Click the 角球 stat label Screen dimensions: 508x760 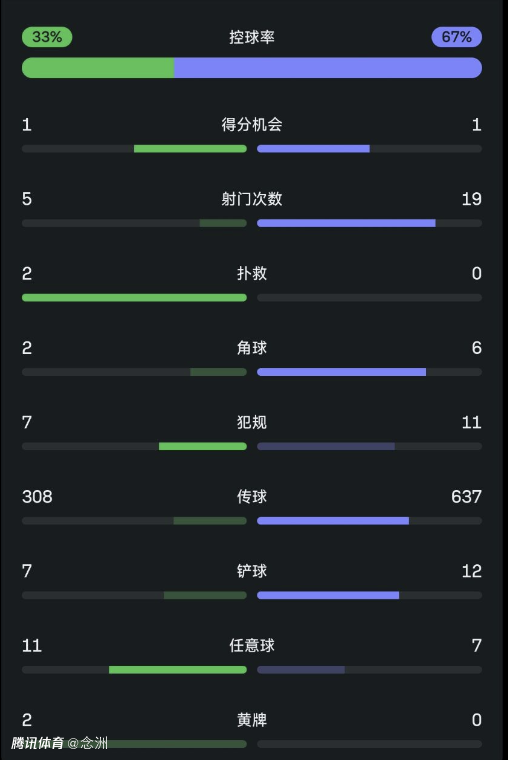(x=252, y=348)
